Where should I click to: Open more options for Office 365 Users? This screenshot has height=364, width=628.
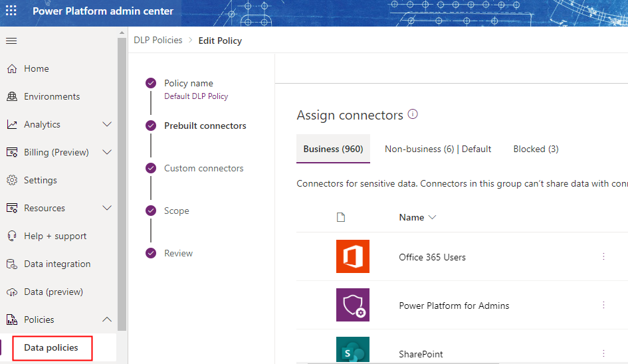[x=603, y=256]
